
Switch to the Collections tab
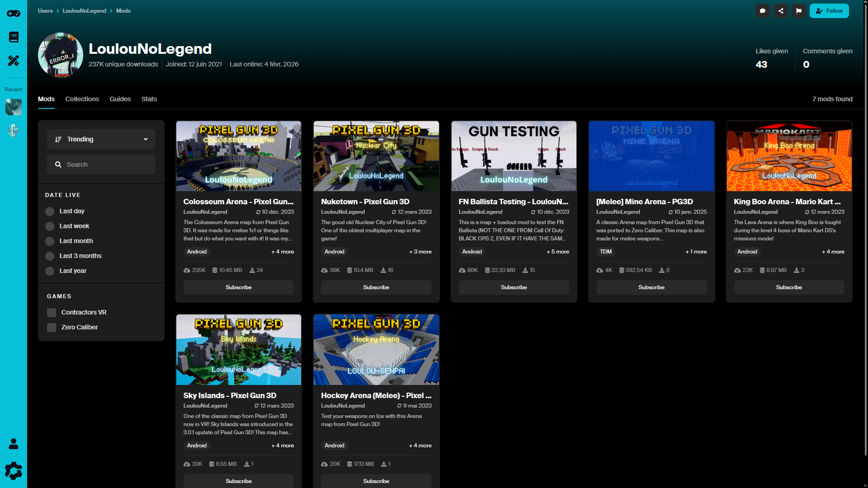click(x=82, y=99)
